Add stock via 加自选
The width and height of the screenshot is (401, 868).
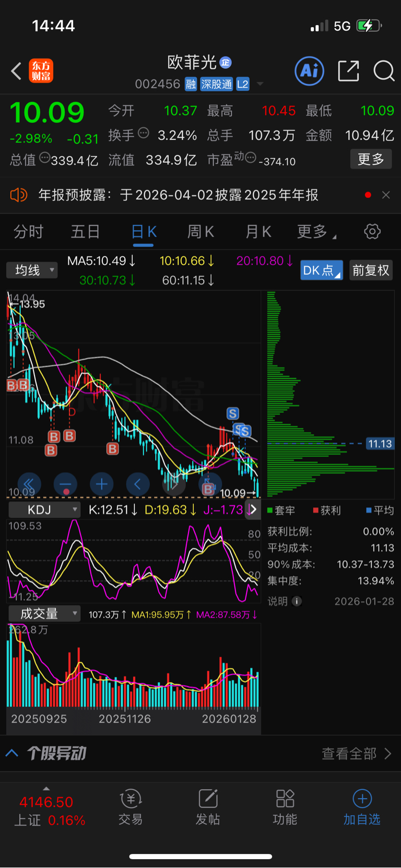point(362,807)
